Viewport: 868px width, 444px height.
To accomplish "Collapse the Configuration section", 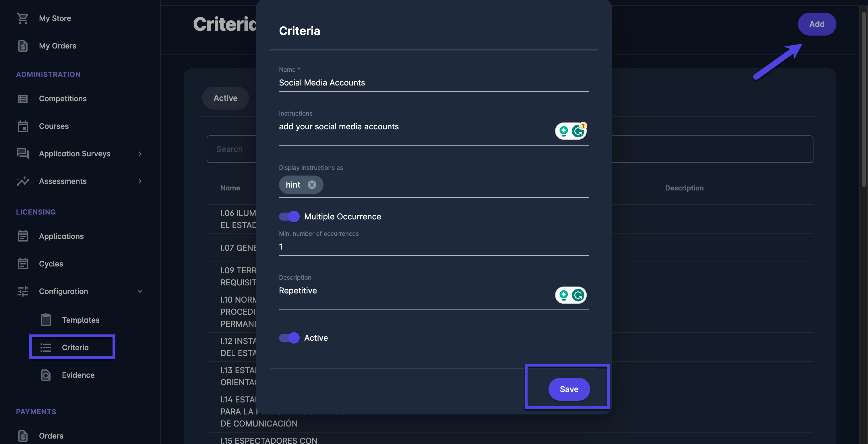I will tap(140, 291).
